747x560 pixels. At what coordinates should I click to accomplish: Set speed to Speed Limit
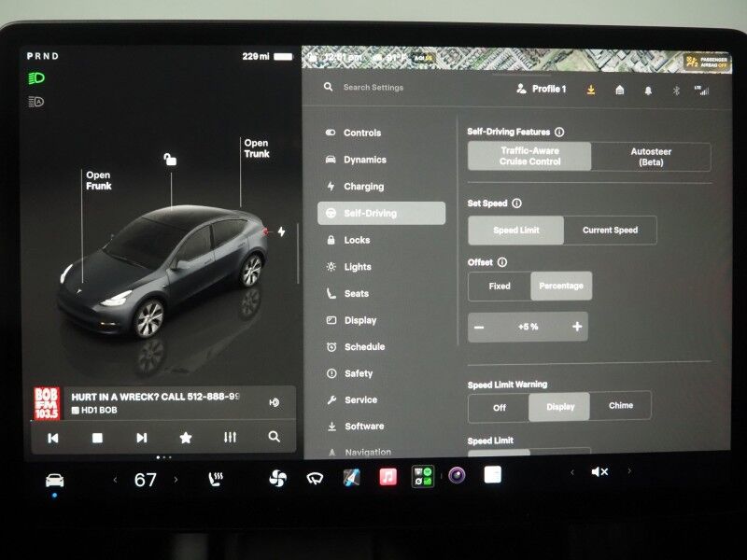pyautogui.click(x=516, y=230)
